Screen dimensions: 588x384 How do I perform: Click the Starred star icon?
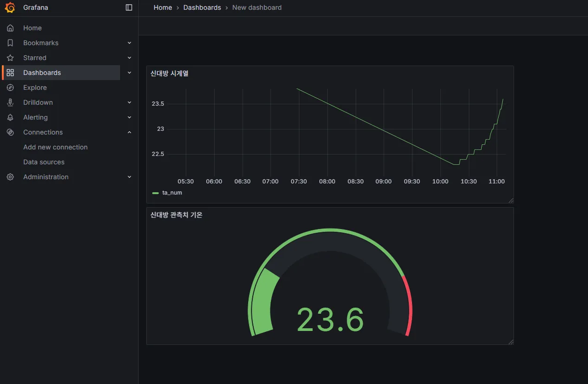coord(10,58)
